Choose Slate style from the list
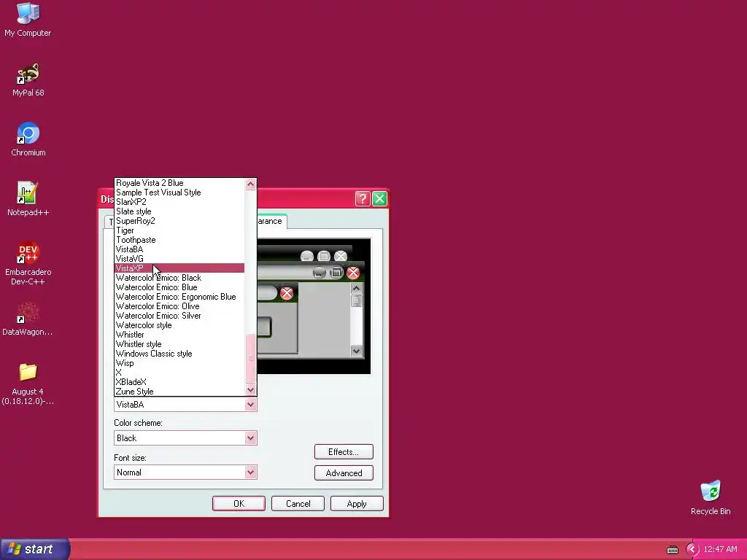 pyautogui.click(x=179, y=211)
